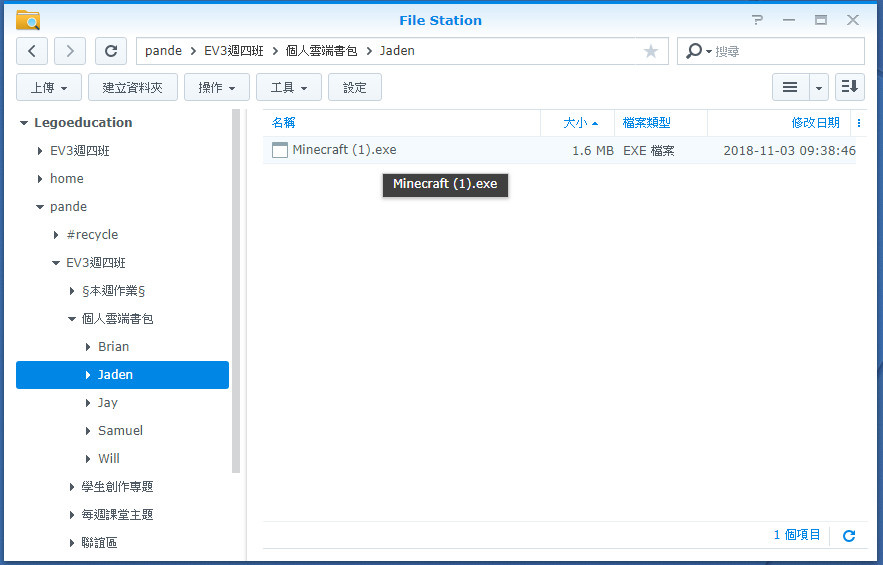Click the EXE 檔案 file type cell

tap(648, 150)
